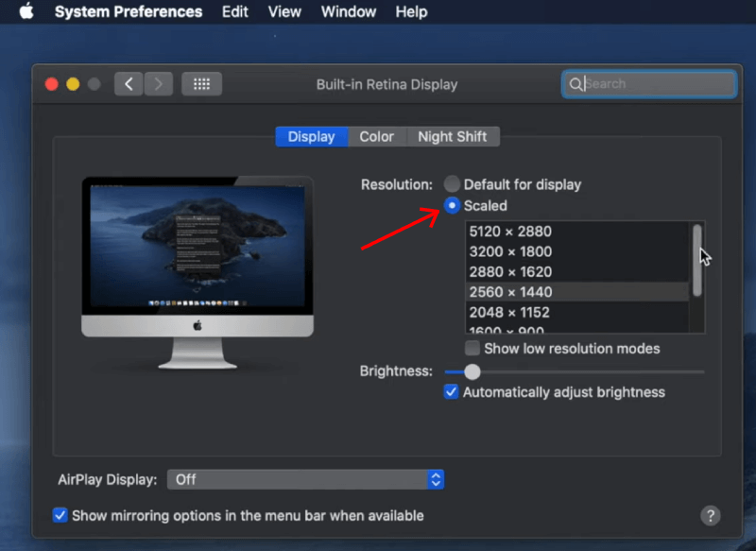This screenshot has width=756, height=551.
Task: Select the Default for display option
Action: point(452,183)
